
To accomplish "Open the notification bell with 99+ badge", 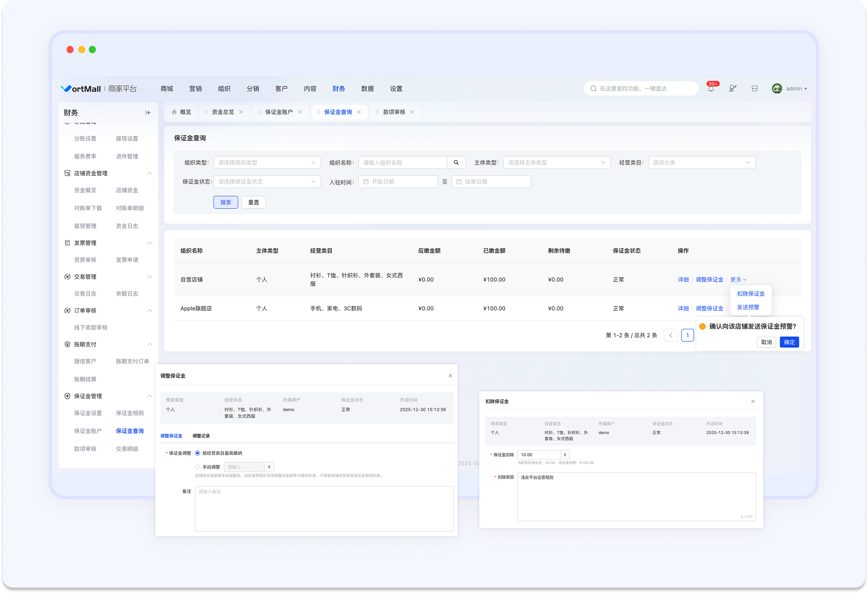I will click(x=711, y=88).
